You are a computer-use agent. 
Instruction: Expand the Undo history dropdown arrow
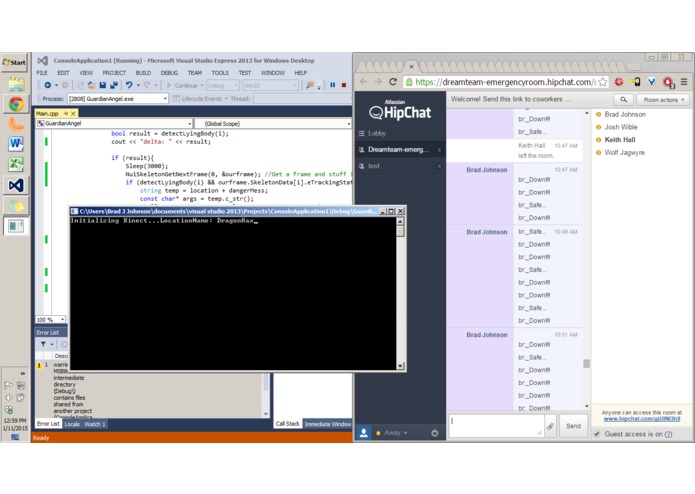(x=138, y=85)
